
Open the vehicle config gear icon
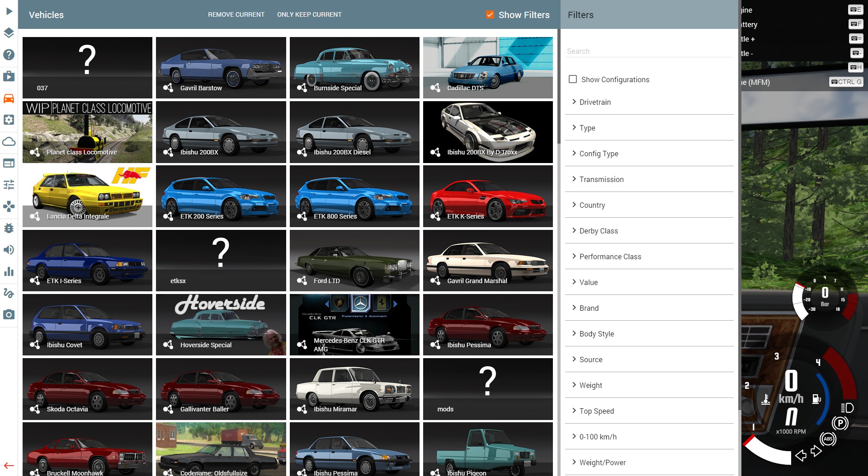[x=9, y=120]
